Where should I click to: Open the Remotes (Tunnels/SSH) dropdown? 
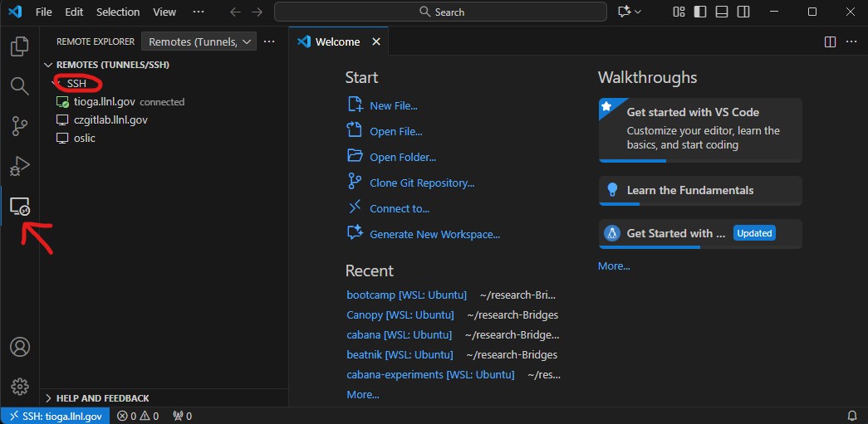[199, 41]
